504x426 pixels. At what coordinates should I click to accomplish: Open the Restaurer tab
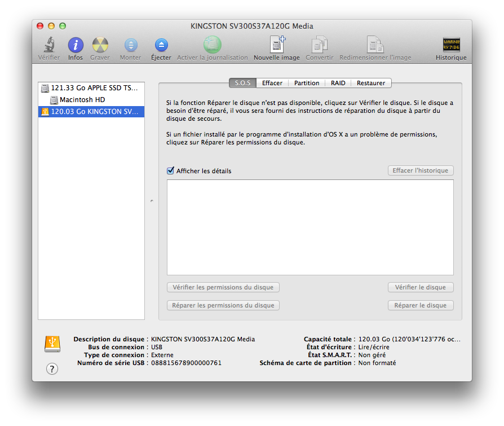click(x=371, y=83)
